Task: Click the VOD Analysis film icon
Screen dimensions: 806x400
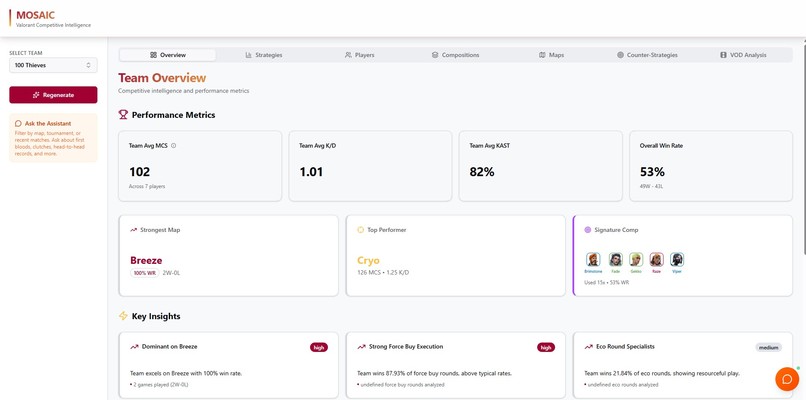Action: (723, 55)
